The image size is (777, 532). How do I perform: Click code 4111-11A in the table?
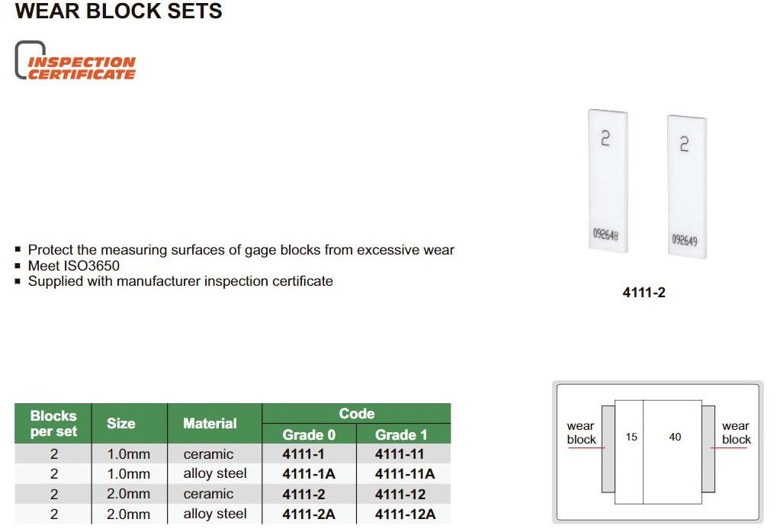(404, 474)
